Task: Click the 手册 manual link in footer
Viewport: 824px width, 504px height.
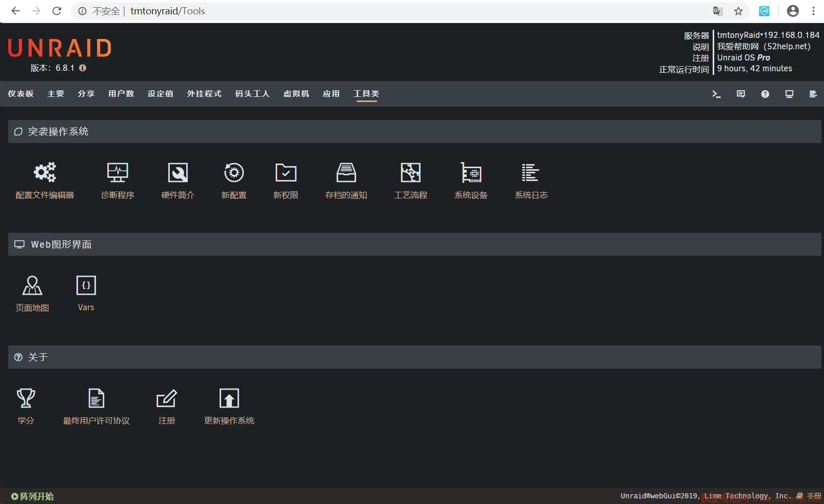Action: point(813,496)
